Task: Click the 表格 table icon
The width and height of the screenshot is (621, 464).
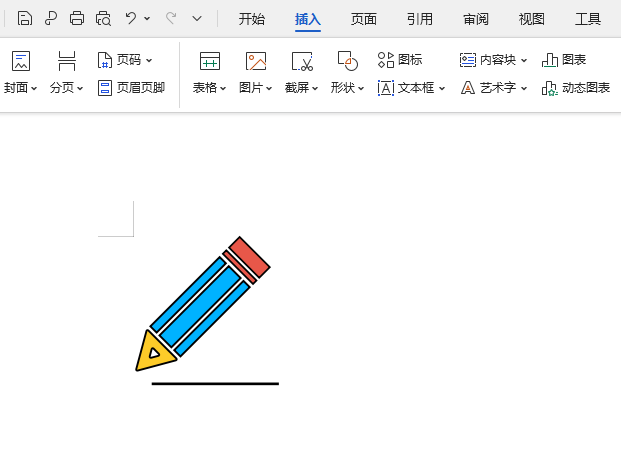Action: pos(210,61)
